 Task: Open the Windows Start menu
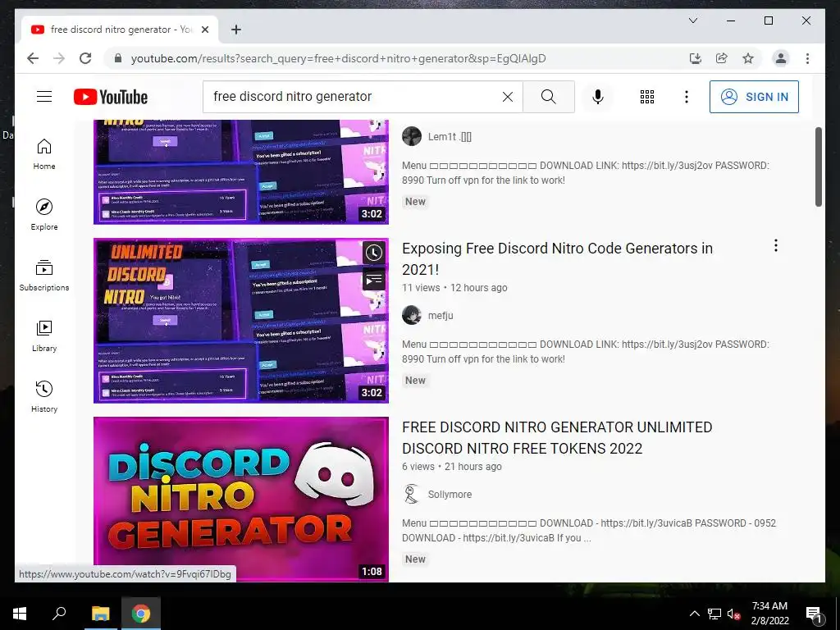point(20,614)
